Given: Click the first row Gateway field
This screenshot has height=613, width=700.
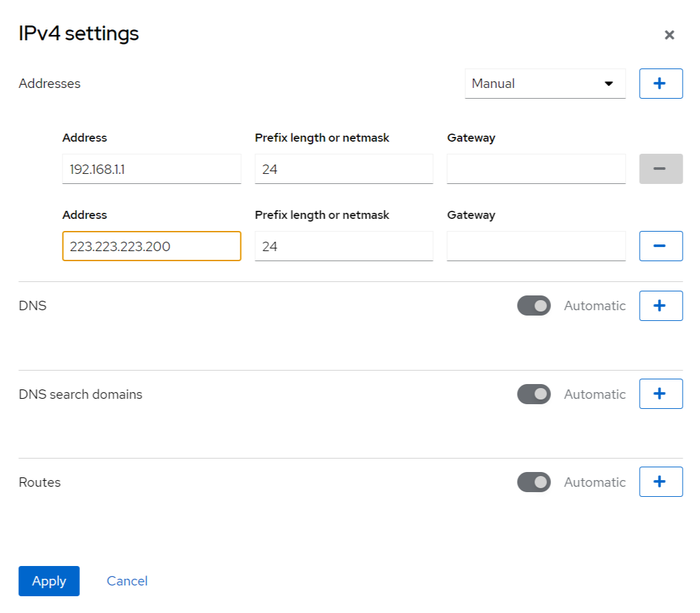Looking at the screenshot, I should [536, 169].
